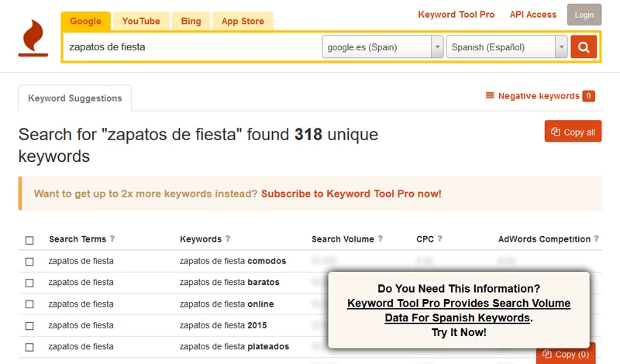The width and height of the screenshot is (620, 364).
Task: Check the box for zapatos de fiesta plateados
Action: coord(29,348)
